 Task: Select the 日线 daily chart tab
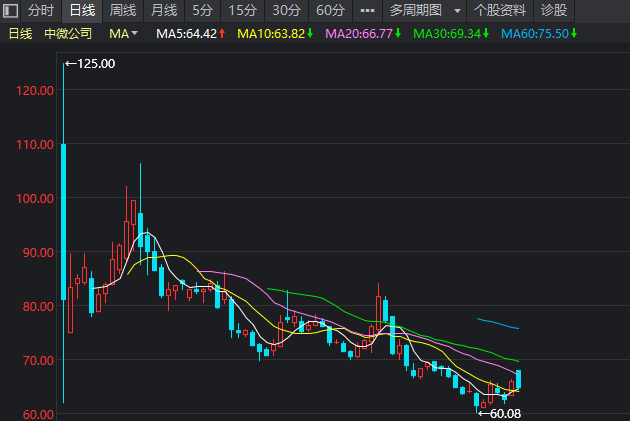82,10
